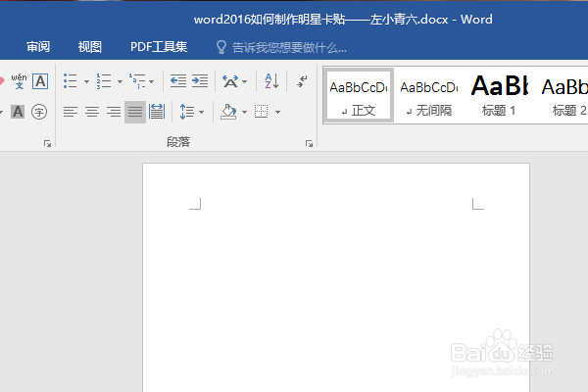This screenshot has height=392, width=588.
Task: Click the Enclose Characters icon
Action: point(39,112)
